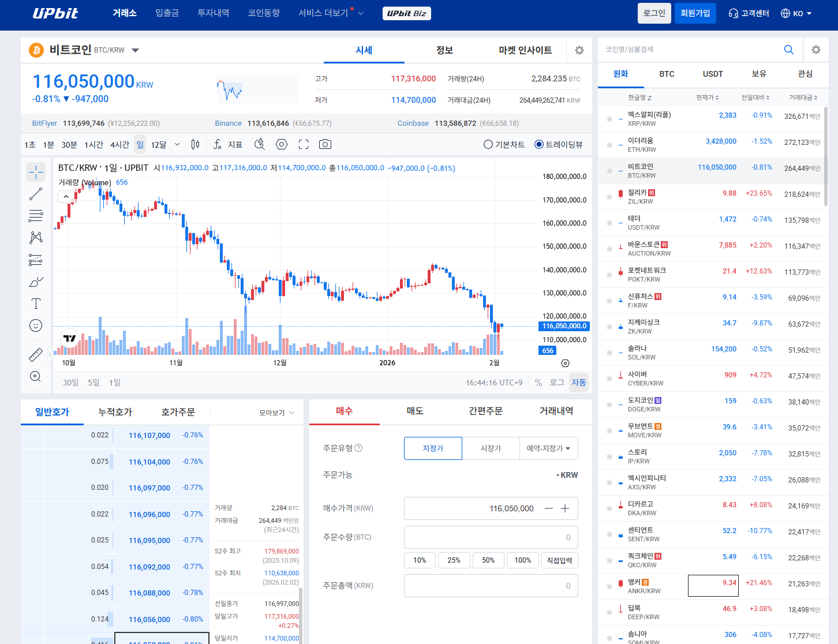The height and width of the screenshot is (644, 838).
Task: Take a chart snapshot with camera icon
Action: [x=326, y=144]
